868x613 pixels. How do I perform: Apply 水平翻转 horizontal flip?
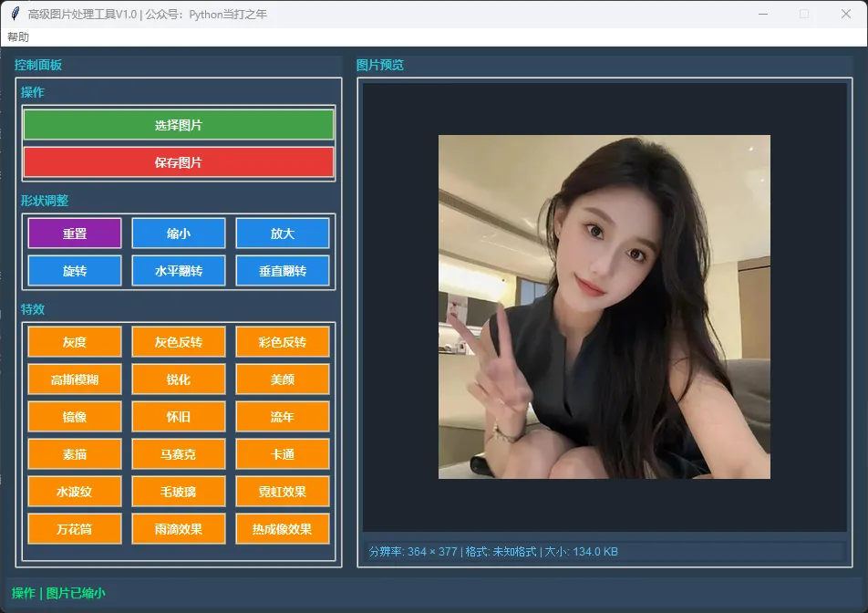pos(178,270)
